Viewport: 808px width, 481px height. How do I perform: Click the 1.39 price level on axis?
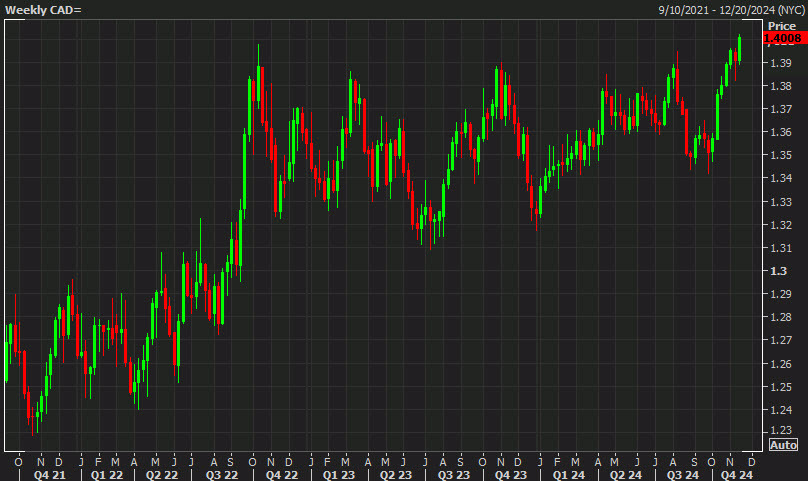coord(780,63)
